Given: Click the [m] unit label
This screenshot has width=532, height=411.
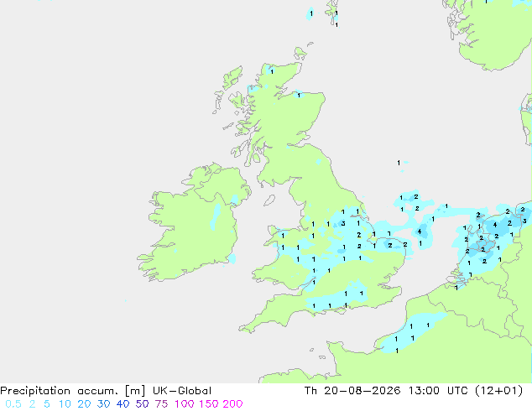Looking at the screenshot, I should click(x=135, y=391).
